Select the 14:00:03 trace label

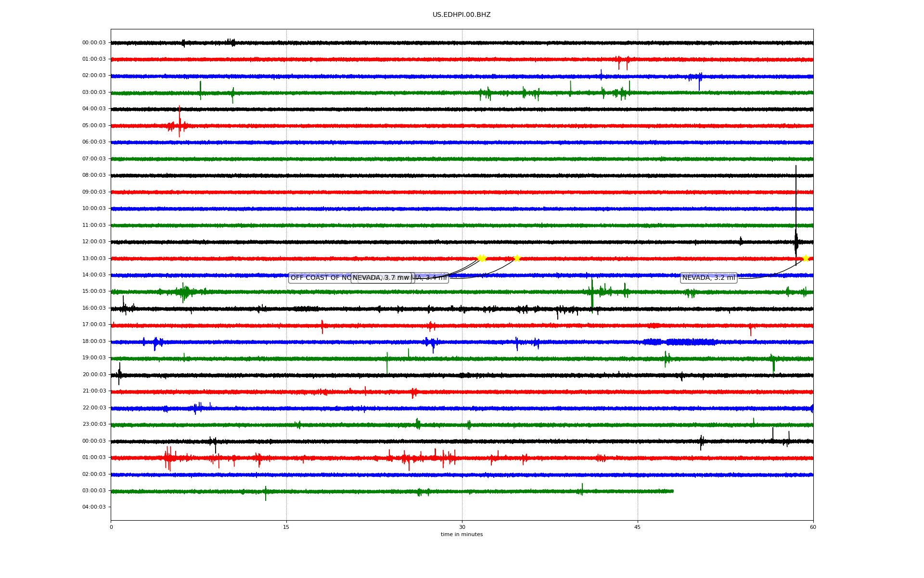[x=94, y=275]
